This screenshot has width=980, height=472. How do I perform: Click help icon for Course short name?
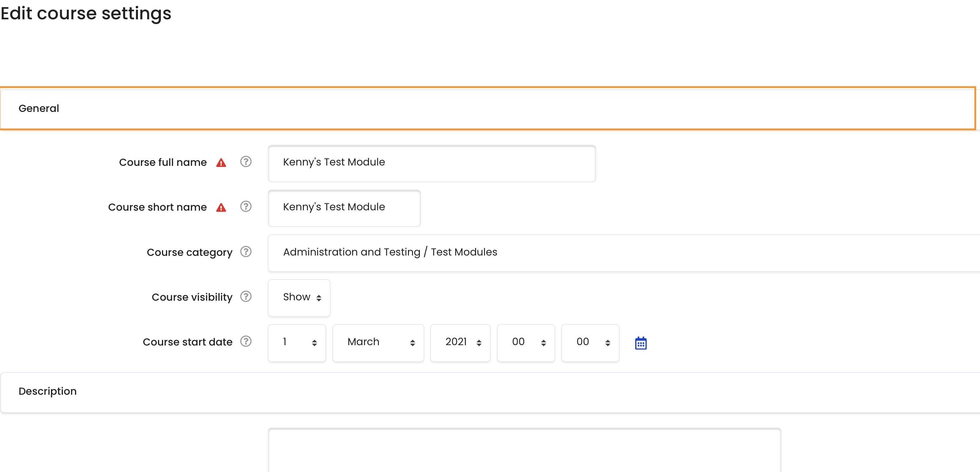tap(246, 207)
